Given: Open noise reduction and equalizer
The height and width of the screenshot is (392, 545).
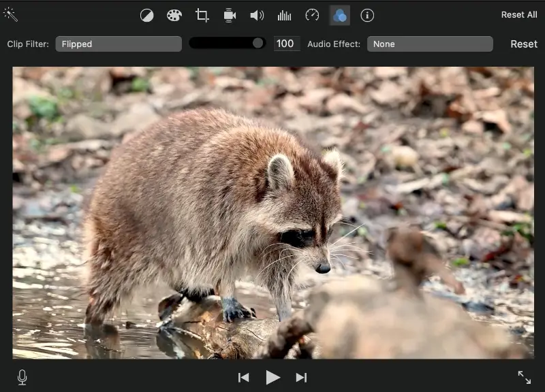Looking at the screenshot, I should pos(284,15).
